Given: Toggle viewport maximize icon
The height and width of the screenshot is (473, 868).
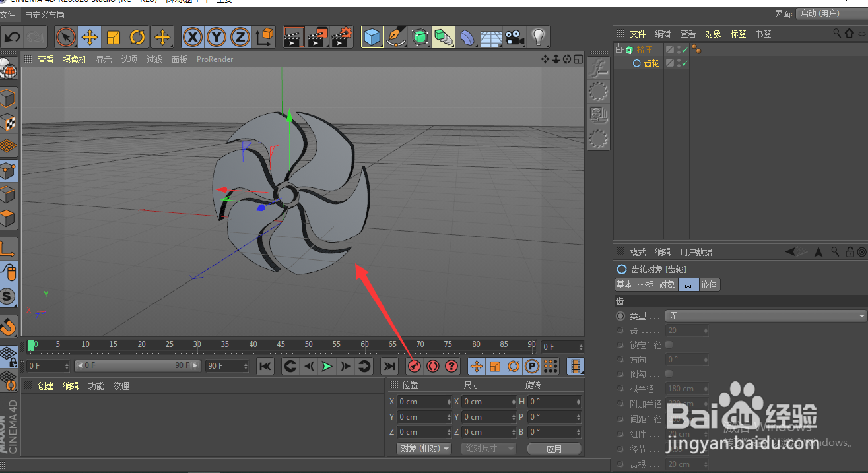Looking at the screenshot, I should pos(578,59).
